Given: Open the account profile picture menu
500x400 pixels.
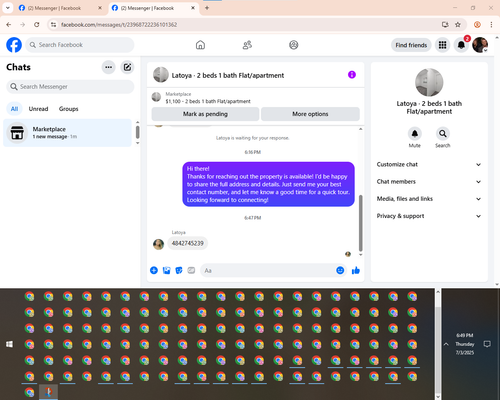Looking at the screenshot, I should pyautogui.click(x=480, y=45).
